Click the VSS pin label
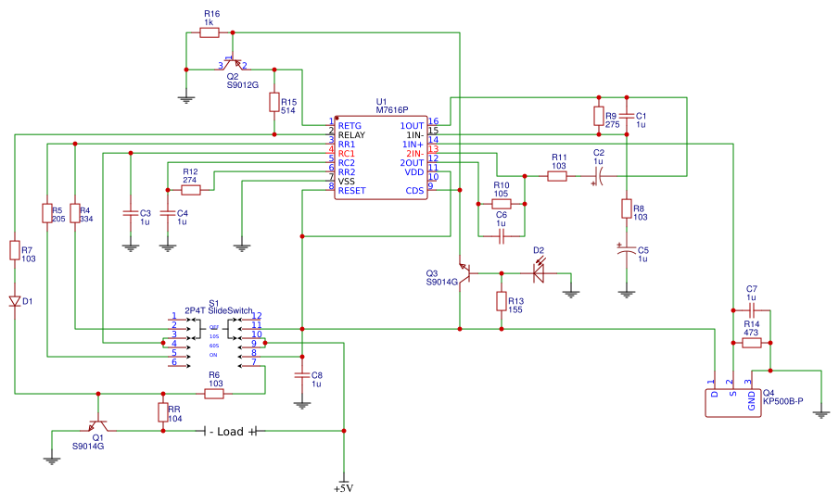 [x=346, y=182]
